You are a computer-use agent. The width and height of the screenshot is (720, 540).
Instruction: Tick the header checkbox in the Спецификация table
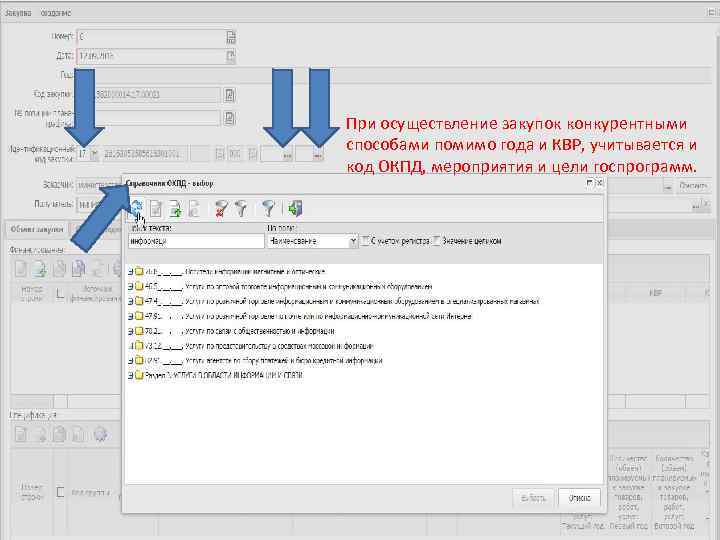[60, 492]
